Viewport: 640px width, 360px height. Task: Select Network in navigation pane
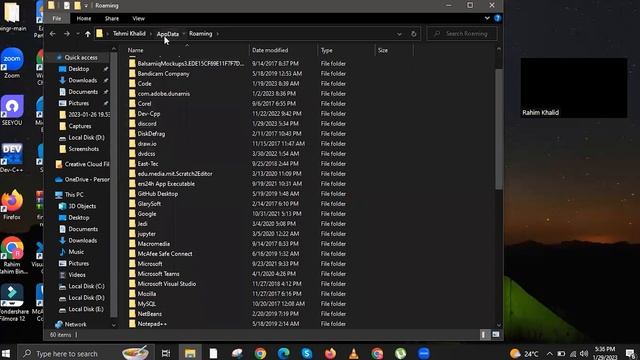[x=76, y=324]
